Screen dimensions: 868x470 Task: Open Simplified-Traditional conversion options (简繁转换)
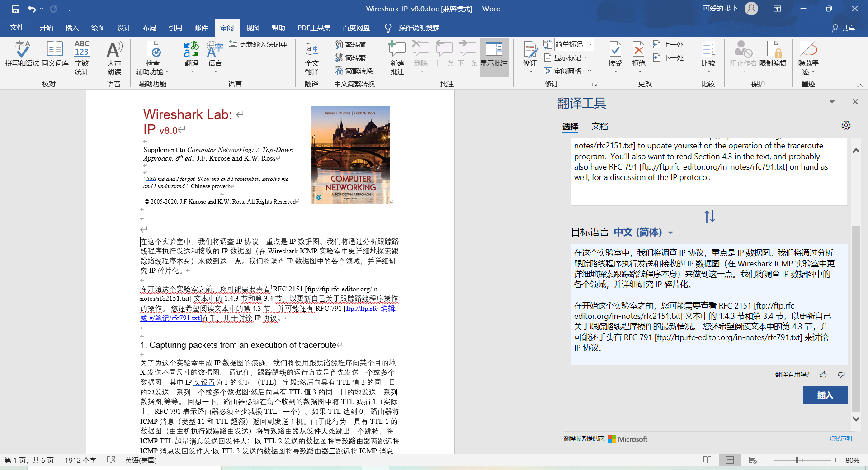point(354,71)
